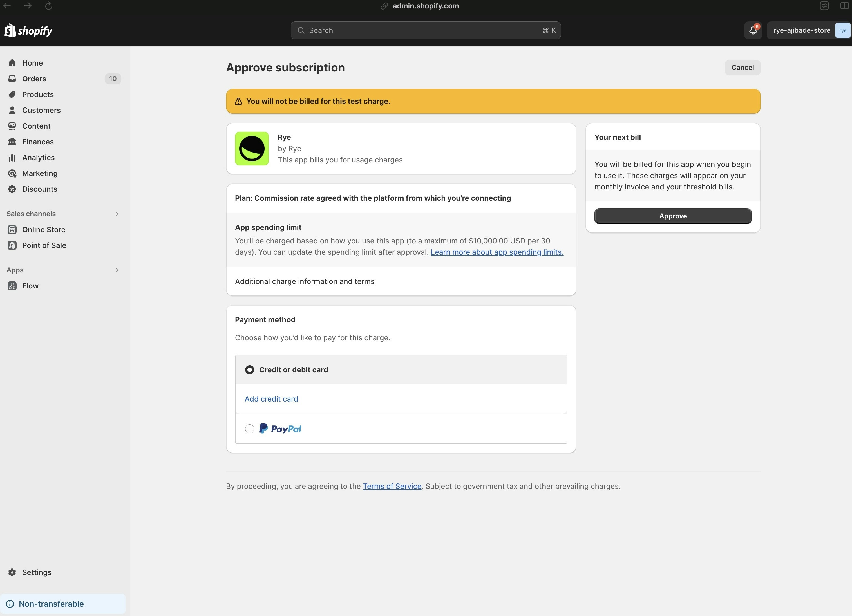This screenshot has width=852, height=616.
Task: Click the "Your next bill" heading
Action: point(618,137)
